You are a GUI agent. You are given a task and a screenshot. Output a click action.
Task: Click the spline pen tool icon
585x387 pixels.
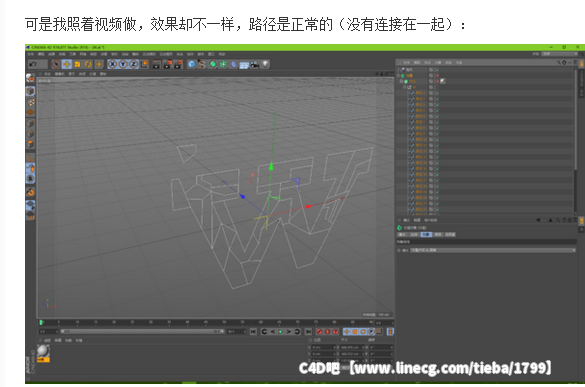click(202, 64)
